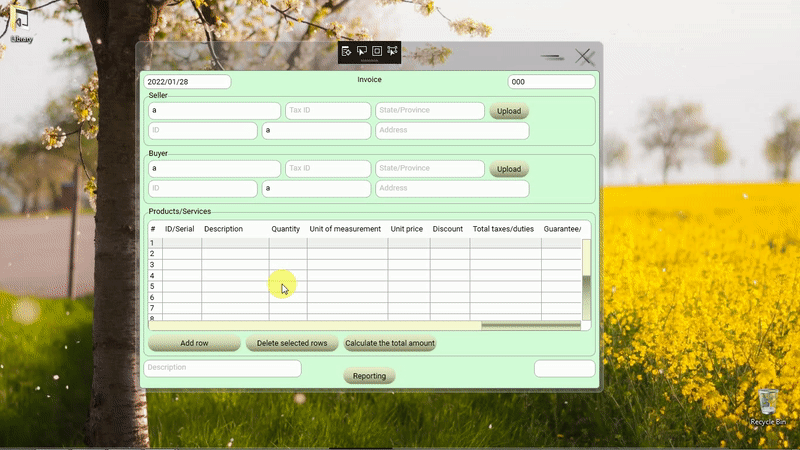Click the Buyer name field containing 'a'
This screenshot has height=450, width=800.
(214, 169)
